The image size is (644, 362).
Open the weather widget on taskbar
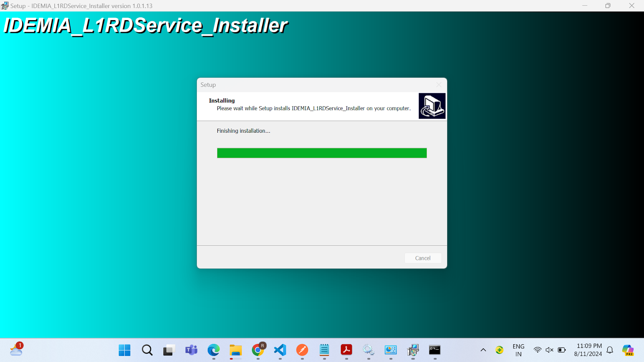click(x=17, y=349)
